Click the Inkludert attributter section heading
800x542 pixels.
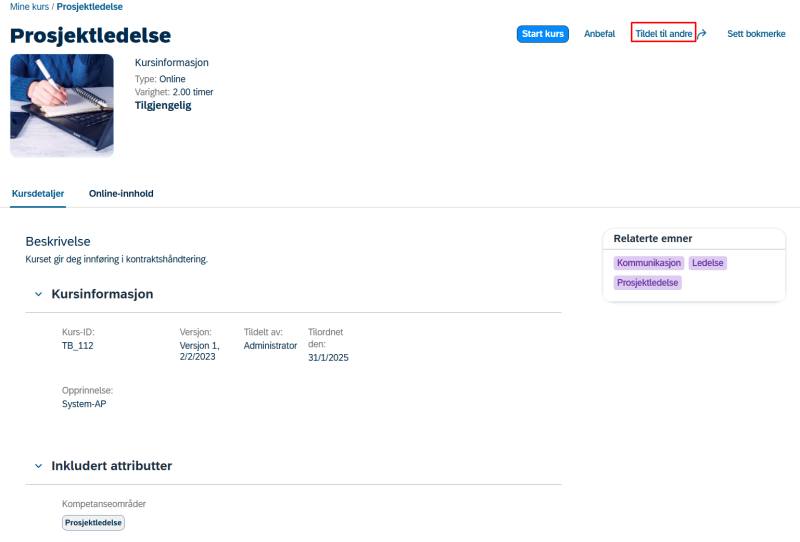tap(112, 466)
